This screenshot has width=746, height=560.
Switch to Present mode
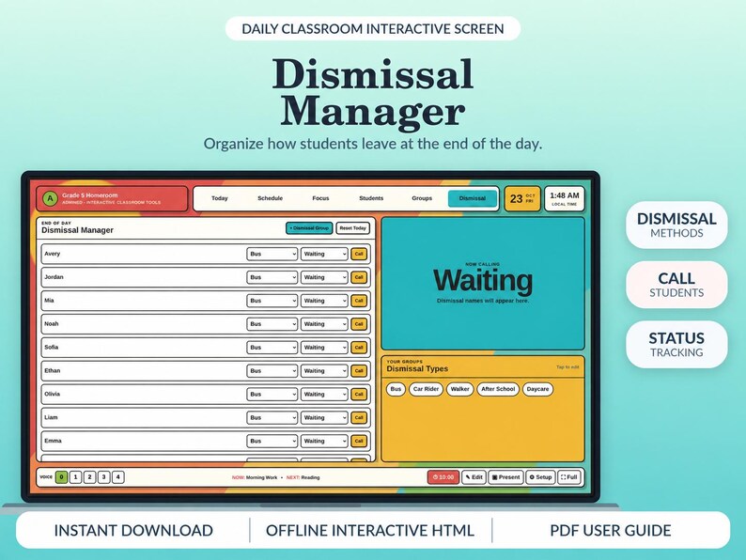pyautogui.click(x=505, y=477)
